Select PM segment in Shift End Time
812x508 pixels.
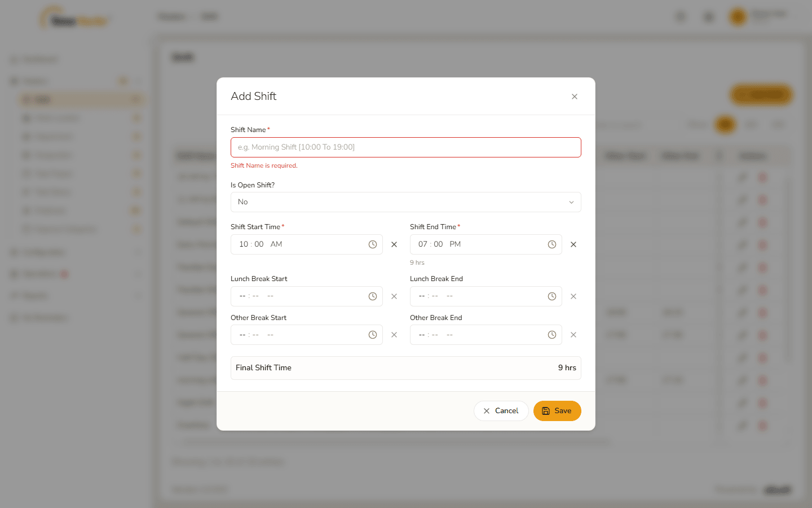point(455,244)
